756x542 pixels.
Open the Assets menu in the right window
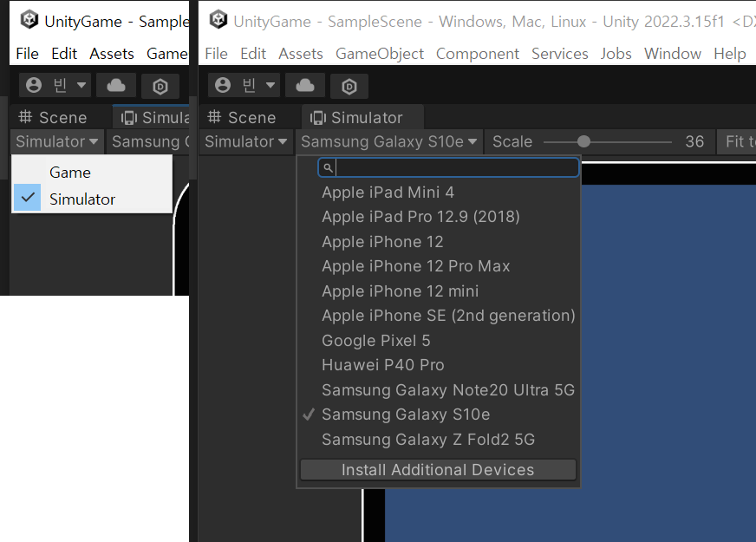coord(300,54)
